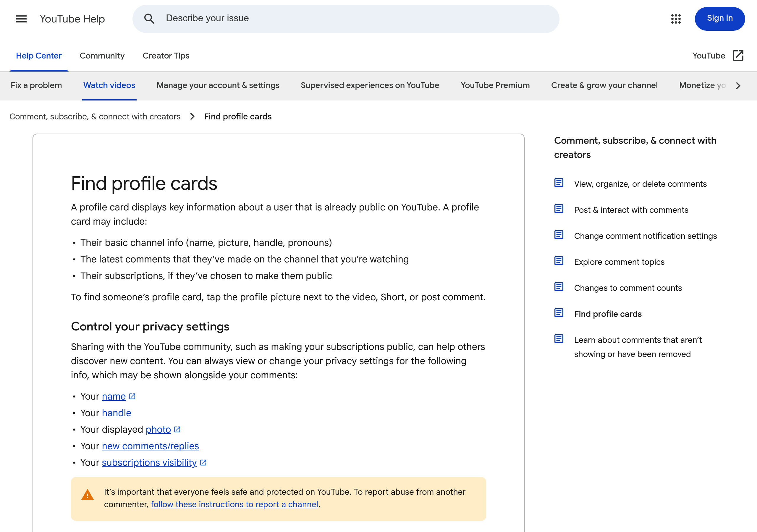Viewport: 757px width, 532px height.
Task: Open Change comment notification settings article
Action: point(645,236)
